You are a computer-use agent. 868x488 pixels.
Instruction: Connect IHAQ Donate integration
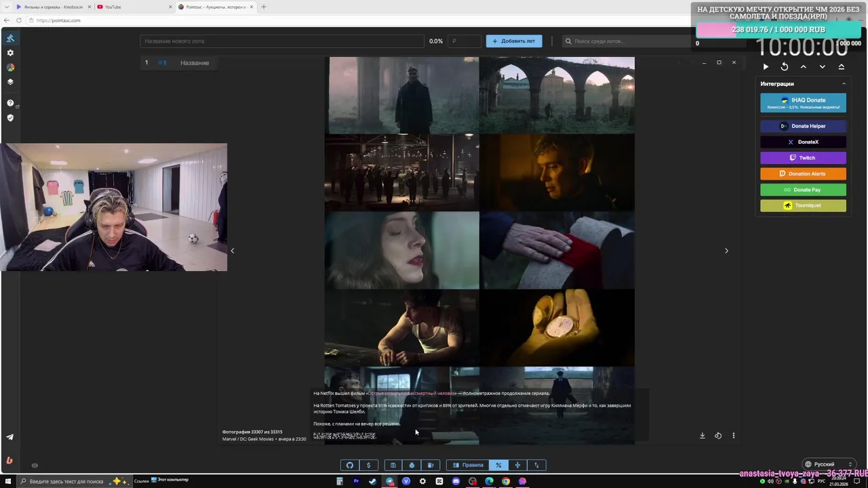pyautogui.click(x=803, y=103)
